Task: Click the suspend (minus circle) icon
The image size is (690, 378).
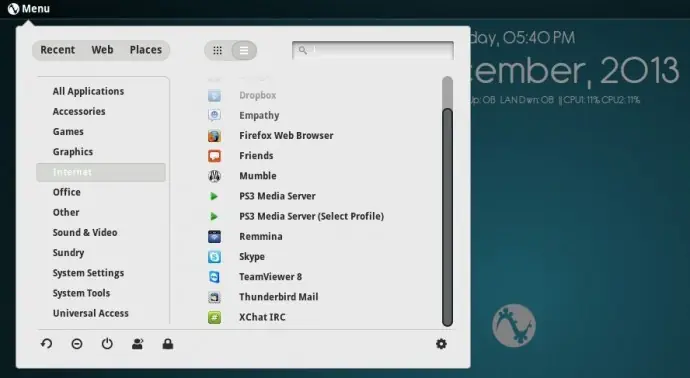Action: tap(77, 344)
